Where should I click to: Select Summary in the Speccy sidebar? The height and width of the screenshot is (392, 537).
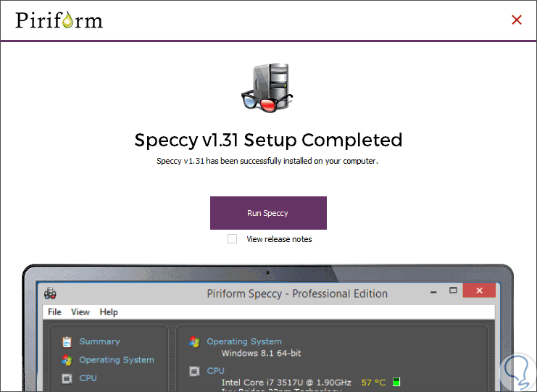tap(100, 341)
